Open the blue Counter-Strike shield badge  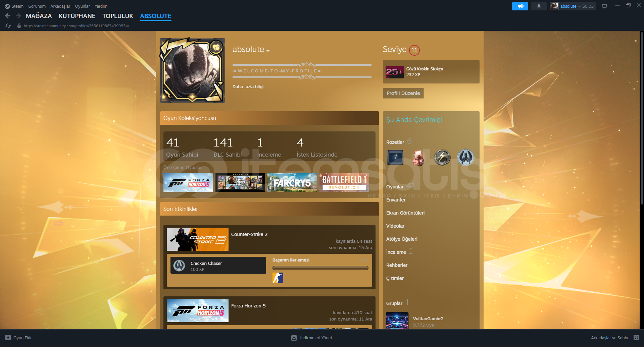click(x=466, y=158)
